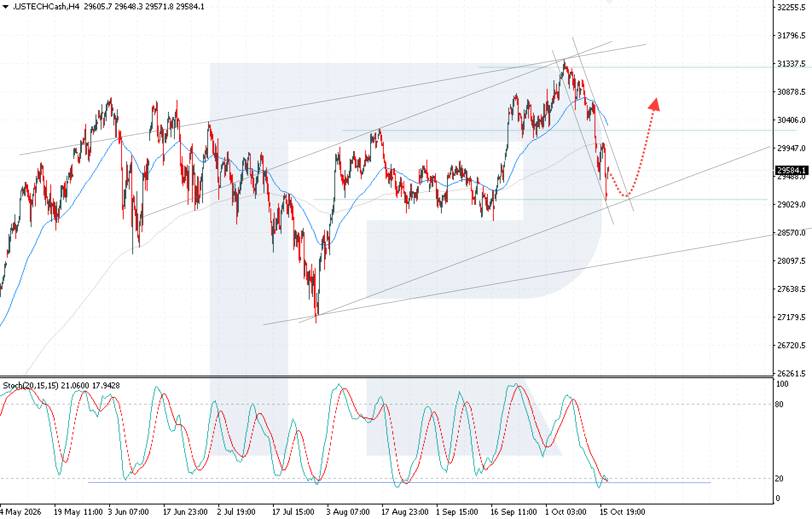
Task: Click the 15 Oct 19:00 time label
Action: pos(623,512)
